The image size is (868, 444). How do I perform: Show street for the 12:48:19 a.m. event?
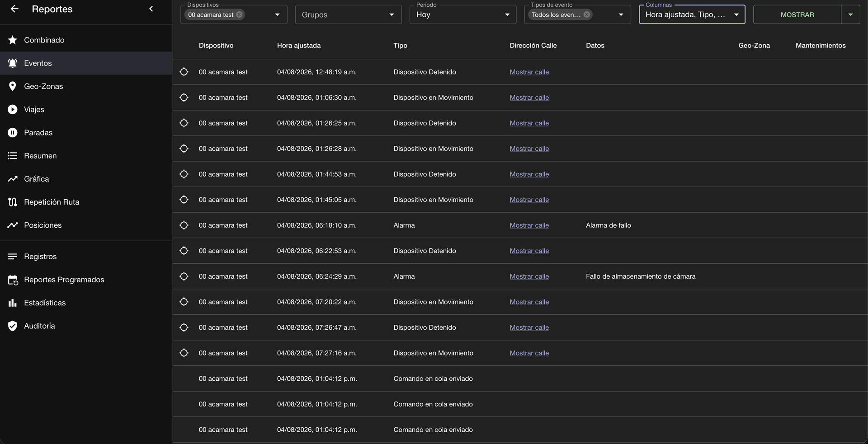coord(529,72)
